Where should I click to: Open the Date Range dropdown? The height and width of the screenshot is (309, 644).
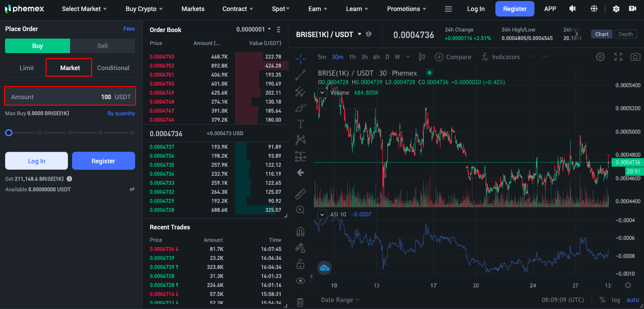pyautogui.click(x=340, y=300)
